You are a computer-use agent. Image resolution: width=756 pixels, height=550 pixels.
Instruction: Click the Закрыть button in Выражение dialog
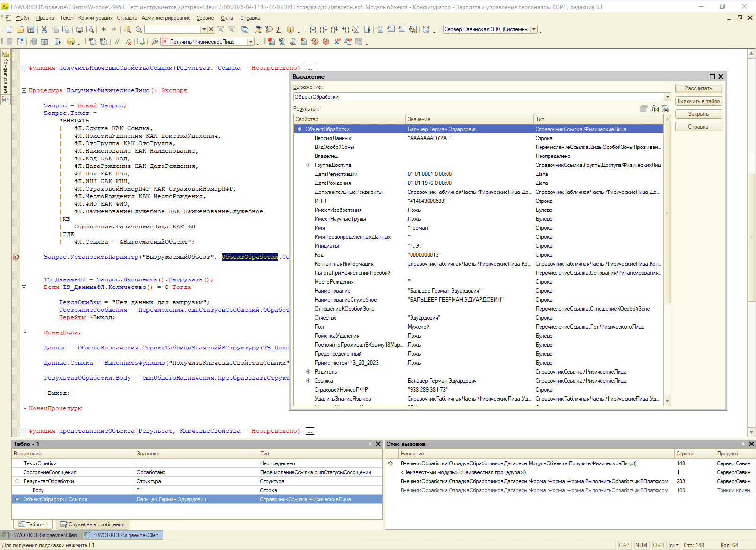point(698,114)
